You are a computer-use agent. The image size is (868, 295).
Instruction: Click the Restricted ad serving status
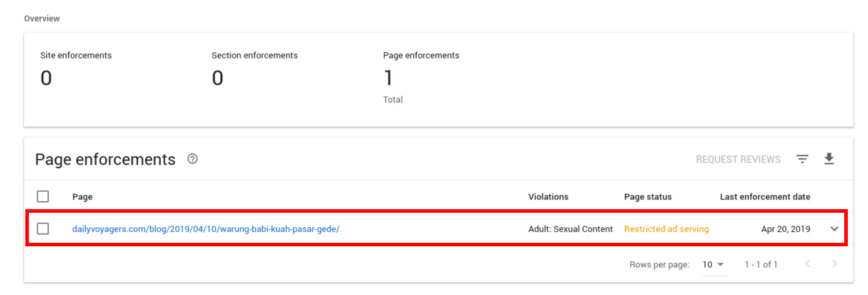coord(667,229)
